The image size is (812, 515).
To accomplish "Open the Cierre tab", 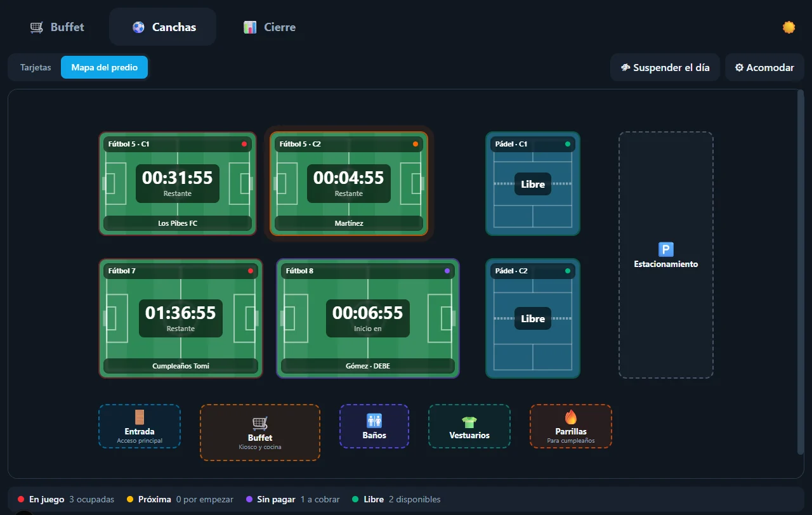I will point(270,27).
